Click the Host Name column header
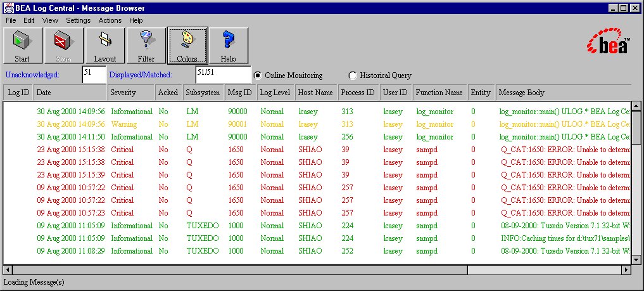 pos(316,93)
